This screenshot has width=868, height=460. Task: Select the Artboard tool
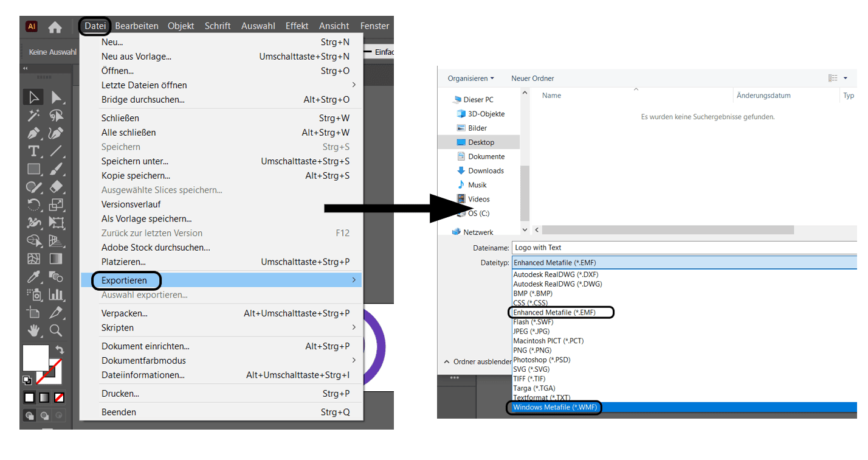(x=34, y=313)
